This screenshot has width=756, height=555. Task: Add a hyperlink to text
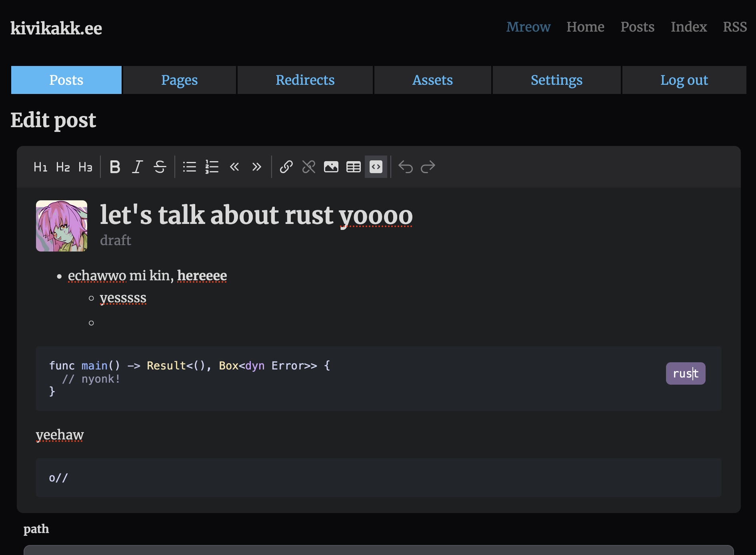(286, 167)
